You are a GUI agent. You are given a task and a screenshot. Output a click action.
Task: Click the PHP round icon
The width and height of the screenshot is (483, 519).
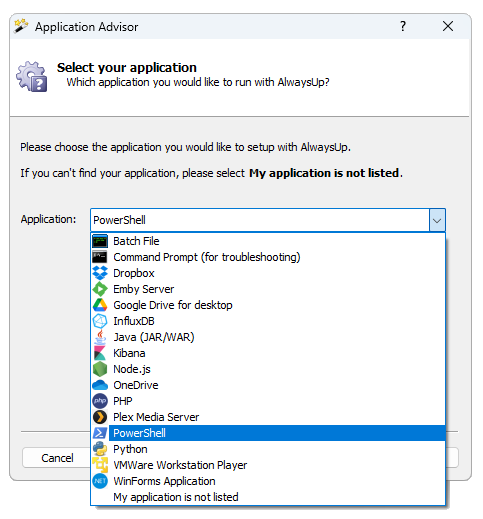tap(100, 401)
